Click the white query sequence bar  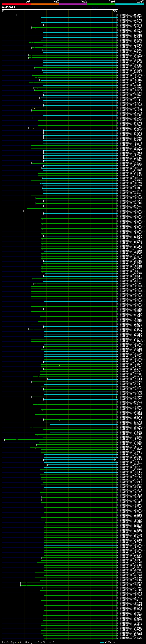click(60, 10)
